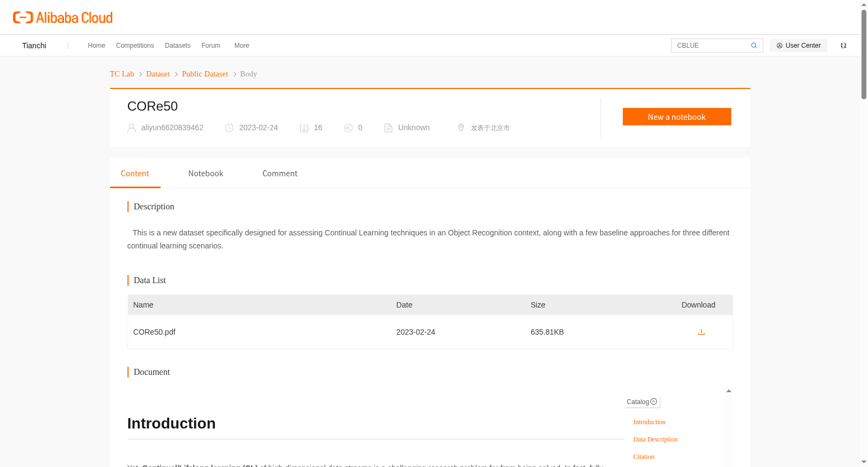
Task: Open the Competitions menu item
Action: [135, 46]
